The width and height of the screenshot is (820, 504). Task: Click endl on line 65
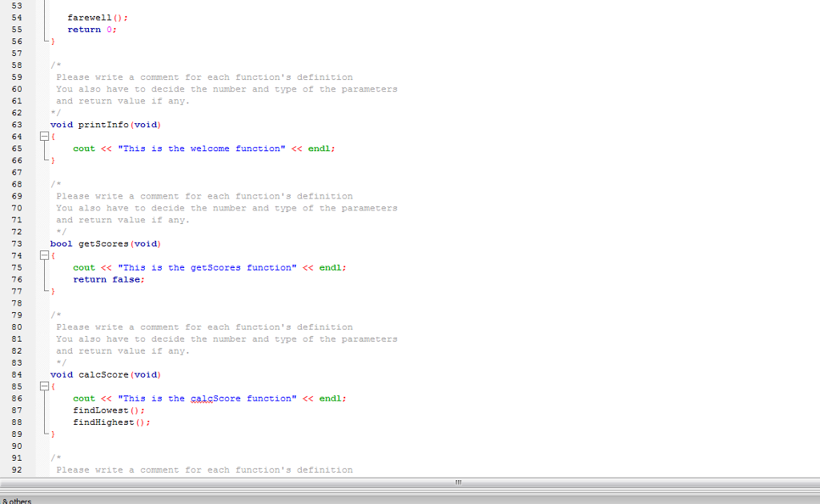click(x=319, y=149)
